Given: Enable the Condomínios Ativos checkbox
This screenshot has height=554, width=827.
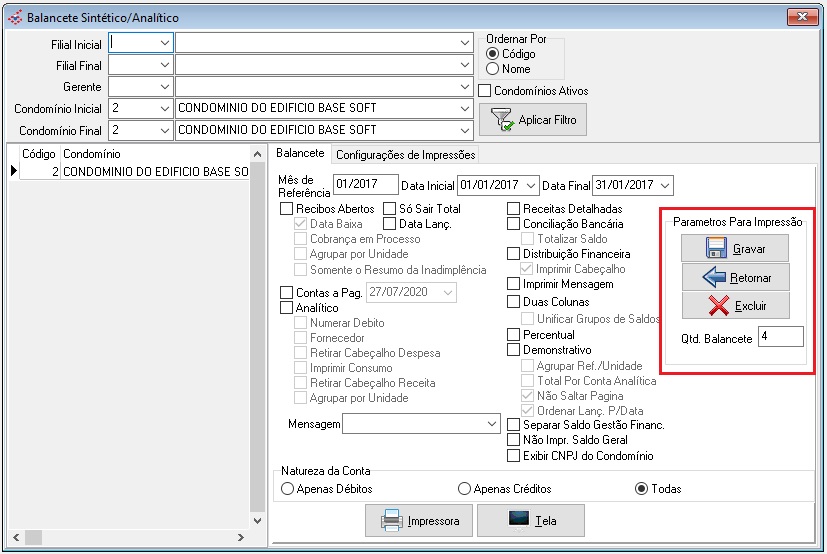Looking at the screenshot, I should click(x=486, y=91).
